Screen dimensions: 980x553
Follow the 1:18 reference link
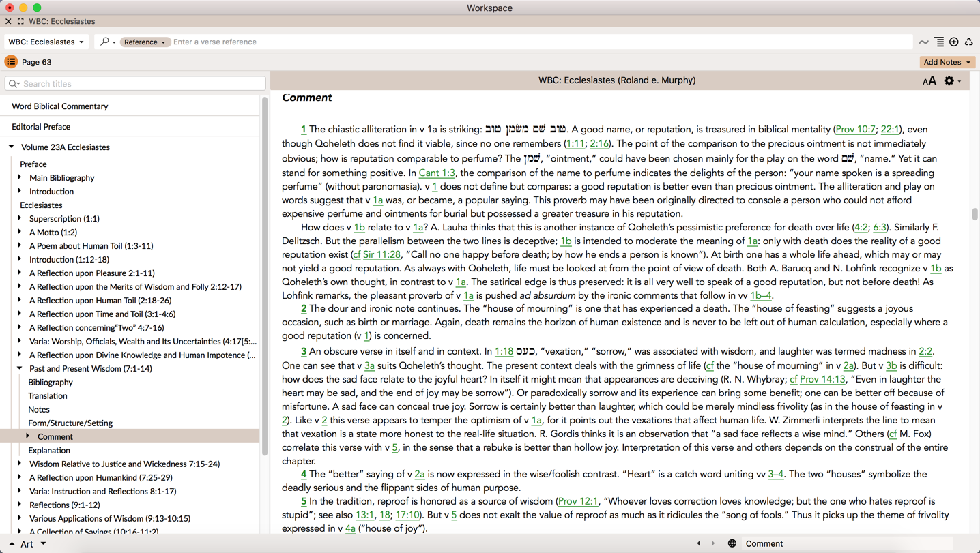(504, 352)
